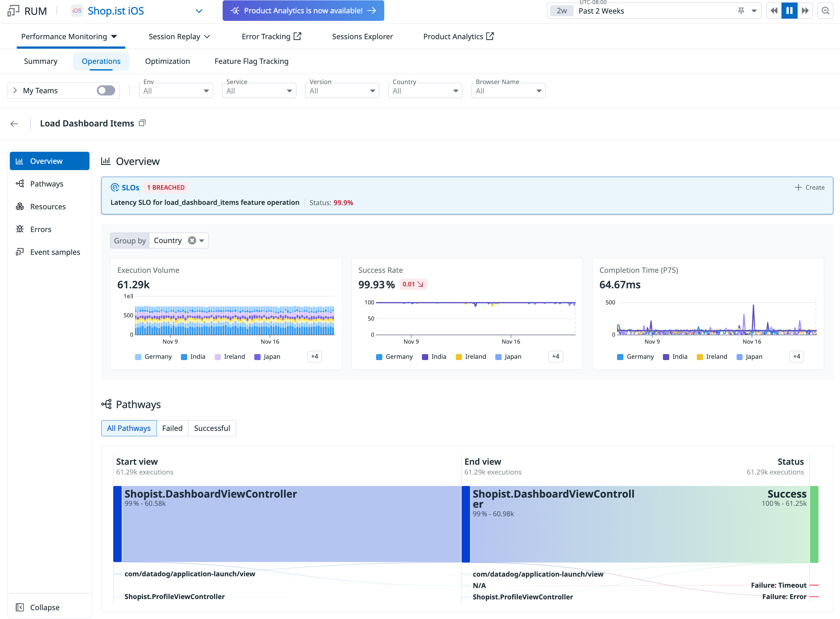
Task: Switch to the Optimization tab
Action: (167, 61)
